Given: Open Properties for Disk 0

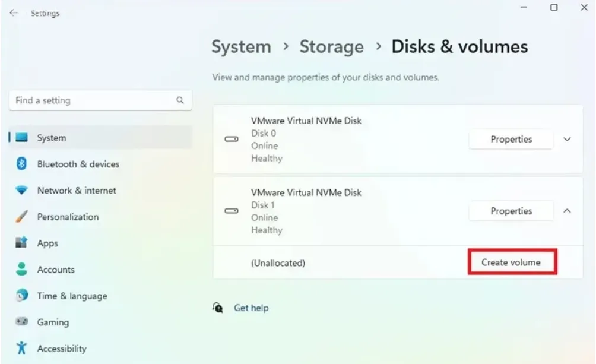Looking at the screenshot, I should pos(511,140).
